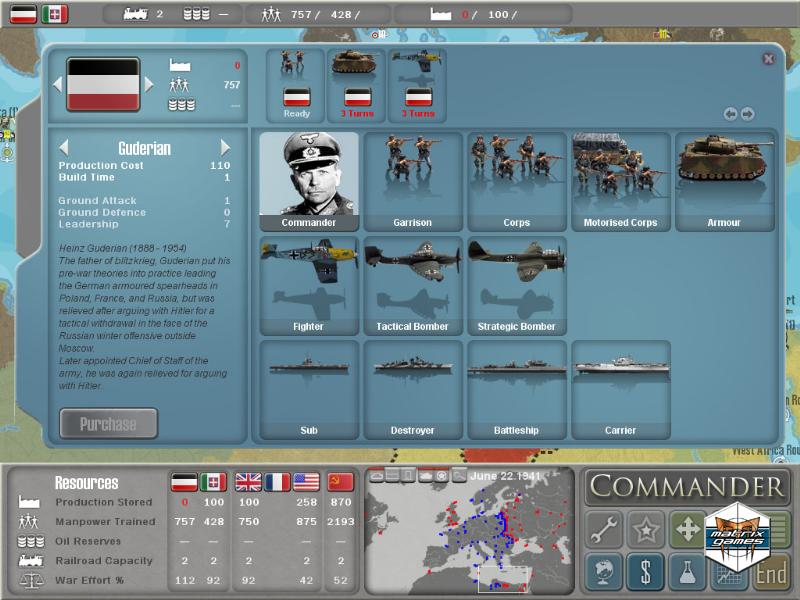Select the queued tank with 3 Turns
The image size is (800, 600).
coord(357,86)
